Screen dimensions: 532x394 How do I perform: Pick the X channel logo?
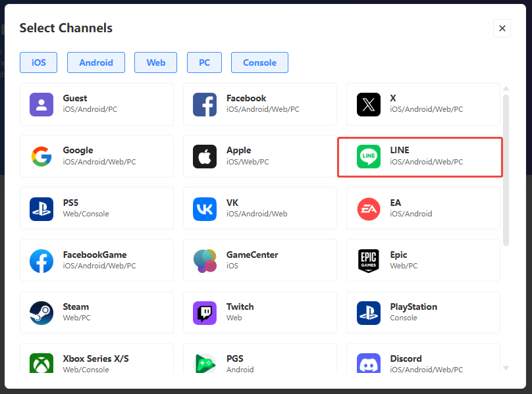[369, 105]
